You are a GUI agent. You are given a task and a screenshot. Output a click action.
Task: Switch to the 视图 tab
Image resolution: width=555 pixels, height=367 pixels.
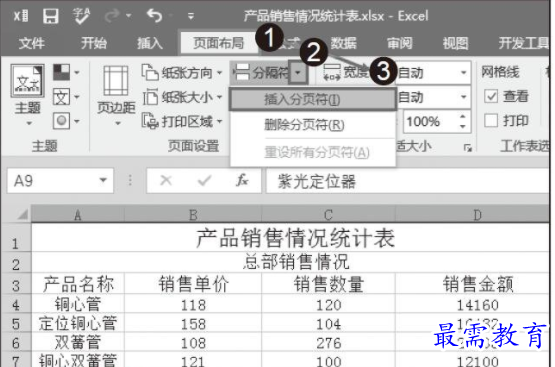pos(456,43)
